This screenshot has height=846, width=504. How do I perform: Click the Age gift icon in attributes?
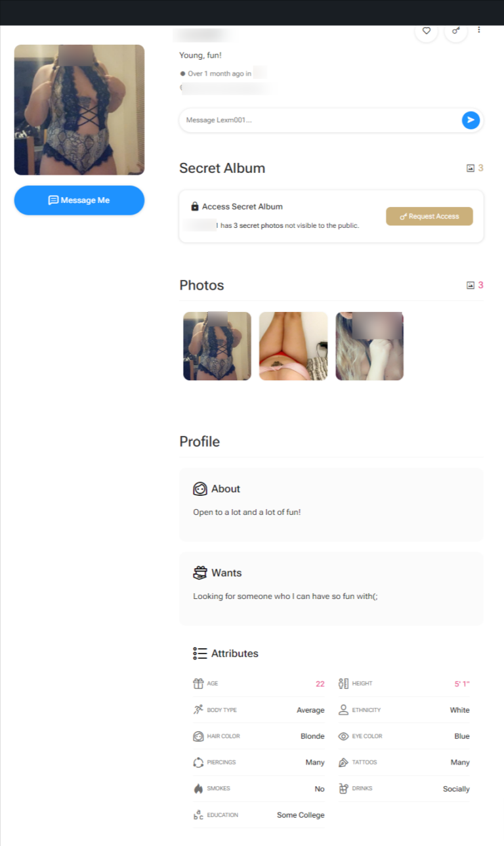pos(198,684)
